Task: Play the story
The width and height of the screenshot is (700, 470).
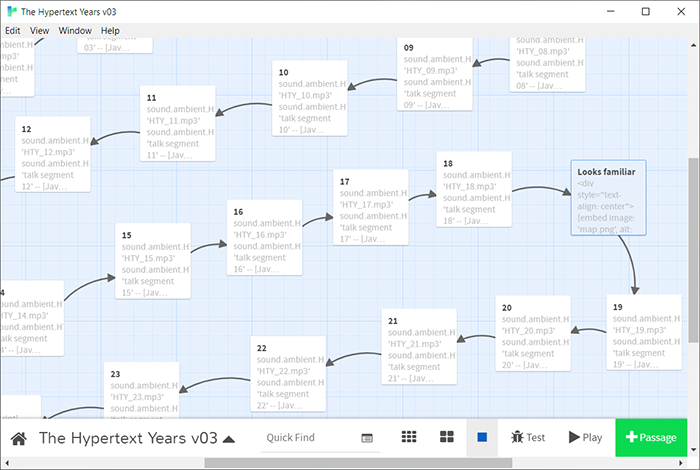Action: coord(586,437)
